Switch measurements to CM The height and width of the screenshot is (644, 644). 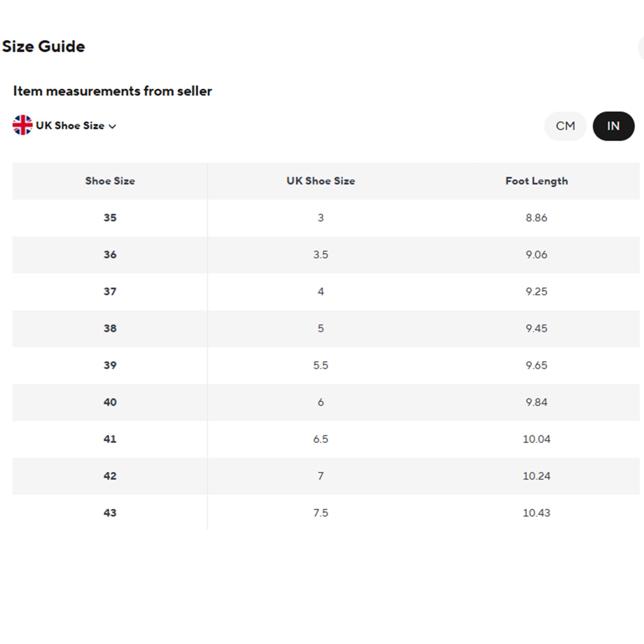(565, 126)
